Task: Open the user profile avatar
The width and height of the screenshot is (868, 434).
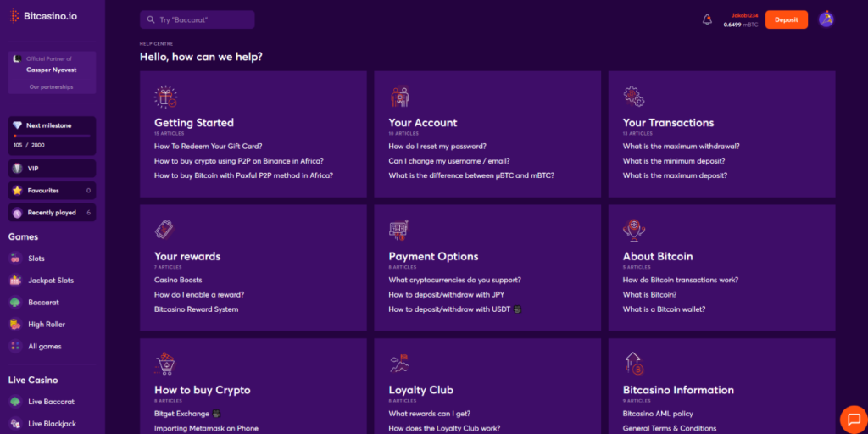Action: (x=826, y=19)
